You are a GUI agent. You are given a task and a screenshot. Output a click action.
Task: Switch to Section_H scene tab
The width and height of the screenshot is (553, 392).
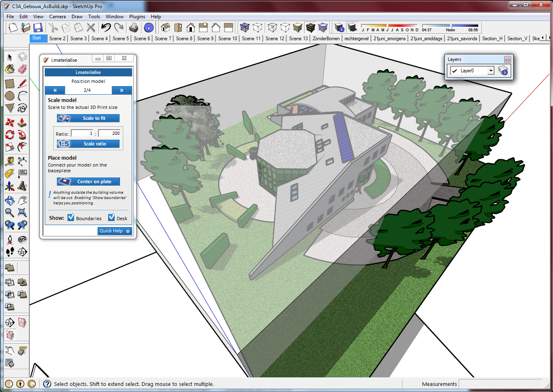pos(492,39)
